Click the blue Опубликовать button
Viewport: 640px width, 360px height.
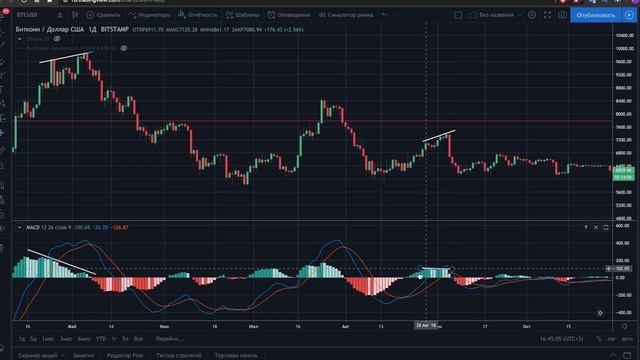(596, 15)
